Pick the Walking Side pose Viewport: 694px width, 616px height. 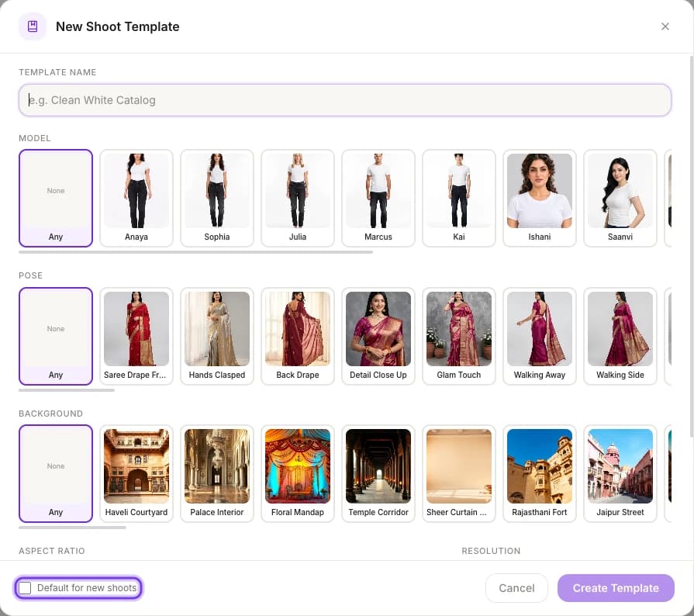click(x=620, y=336)
